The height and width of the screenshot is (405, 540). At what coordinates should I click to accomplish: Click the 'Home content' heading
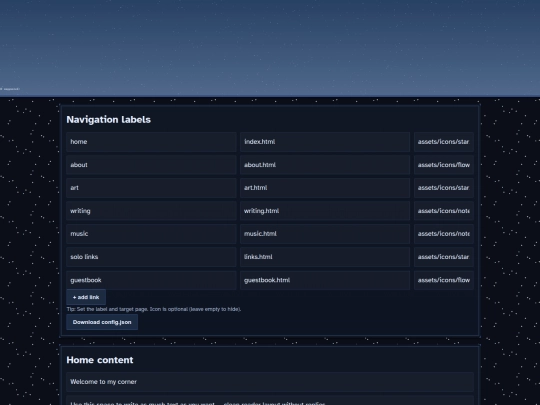click(x=100, y=360)
